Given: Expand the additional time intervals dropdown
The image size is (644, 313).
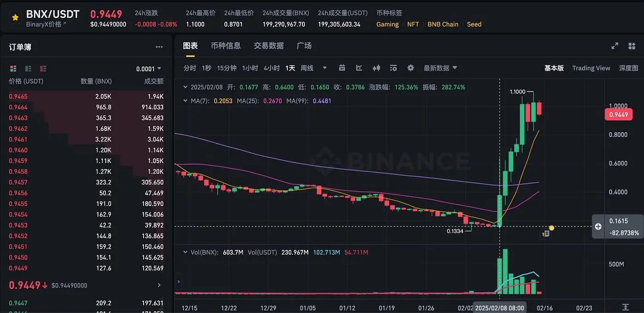Looking at the screenshot, I should tap(325, 68).
